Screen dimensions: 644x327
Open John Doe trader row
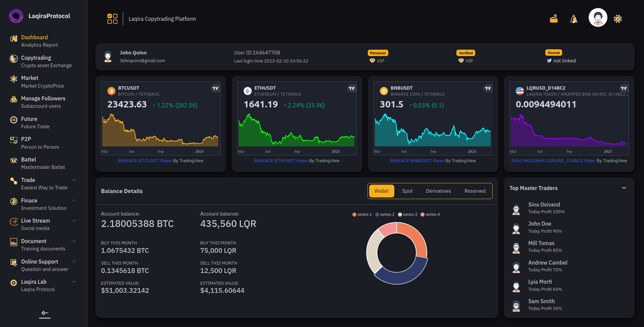click(568, 227)
